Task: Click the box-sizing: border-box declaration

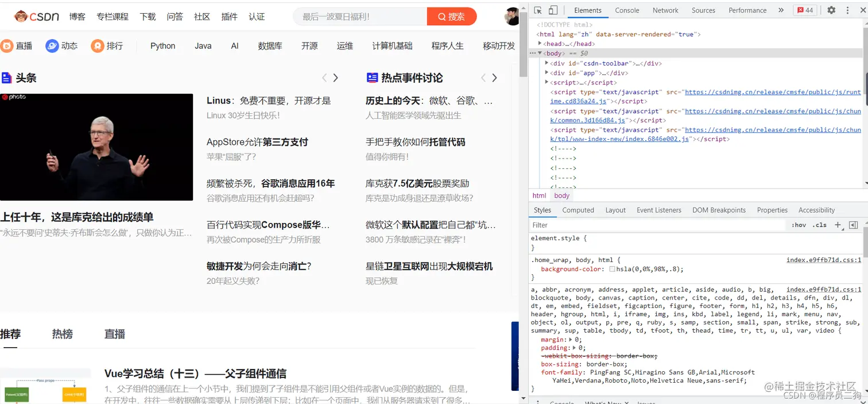Action: click(584, 364)
